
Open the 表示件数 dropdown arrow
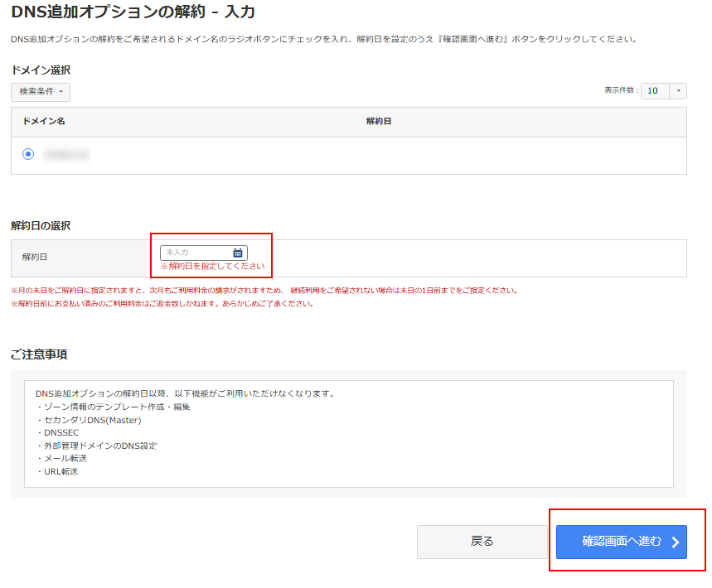tap(679, 91)
